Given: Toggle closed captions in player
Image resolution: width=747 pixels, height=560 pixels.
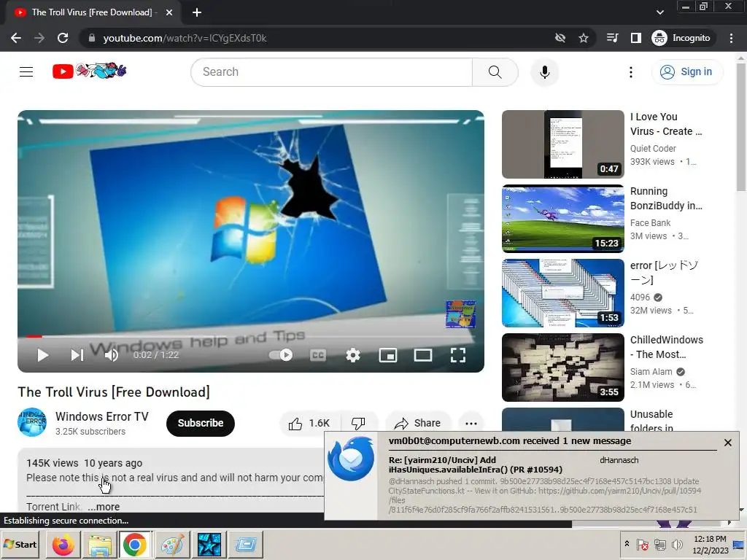Looking at the screenshot, I should click(318, 355).
